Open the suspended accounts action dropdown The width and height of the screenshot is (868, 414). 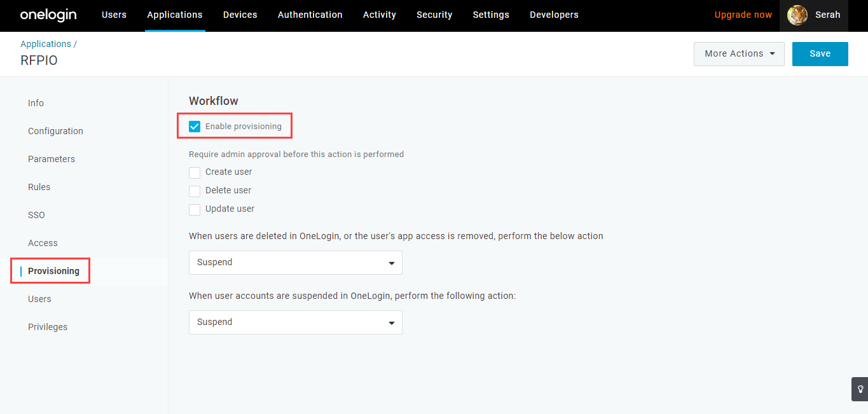point(296,322)
